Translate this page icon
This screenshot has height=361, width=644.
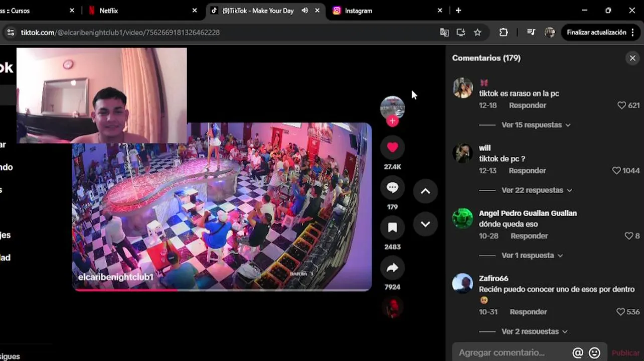(444, 33)
